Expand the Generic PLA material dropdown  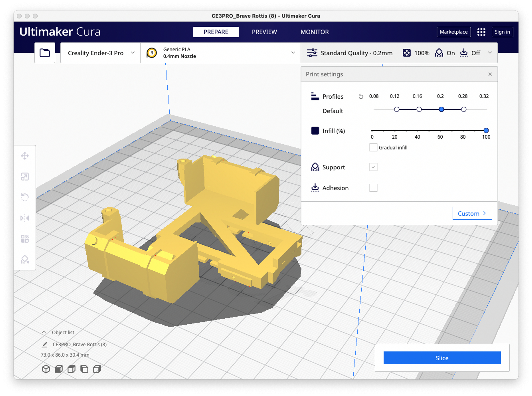[220, 53]
